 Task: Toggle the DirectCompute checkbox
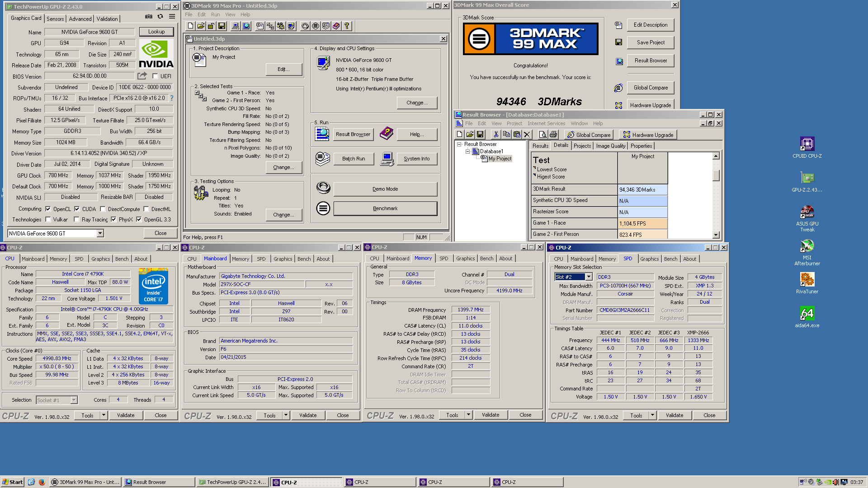coord(103,209)
